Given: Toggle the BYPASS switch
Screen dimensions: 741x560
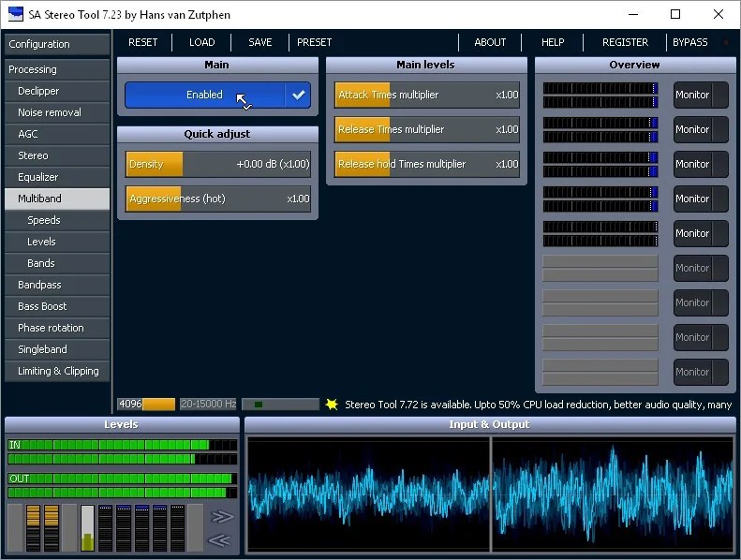Looking at the screenshot, I should coord(690,42).
